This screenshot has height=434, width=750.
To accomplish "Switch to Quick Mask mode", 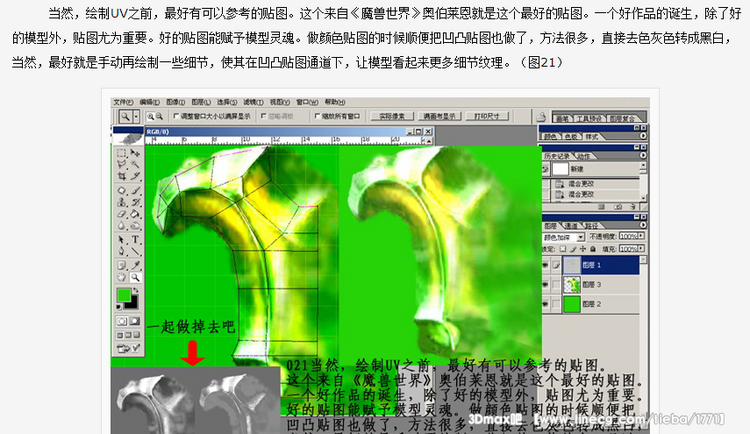I will pyautogui.click(x=135, y=321).
